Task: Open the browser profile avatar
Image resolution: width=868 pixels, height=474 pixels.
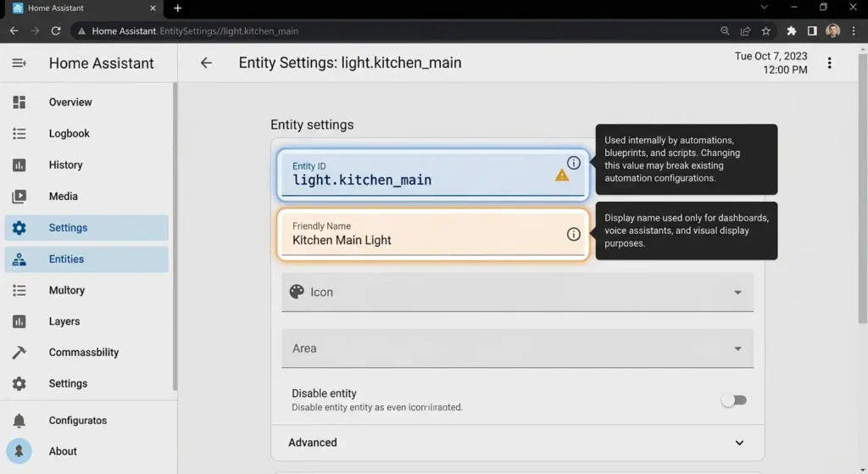Action: coord(833,31)
